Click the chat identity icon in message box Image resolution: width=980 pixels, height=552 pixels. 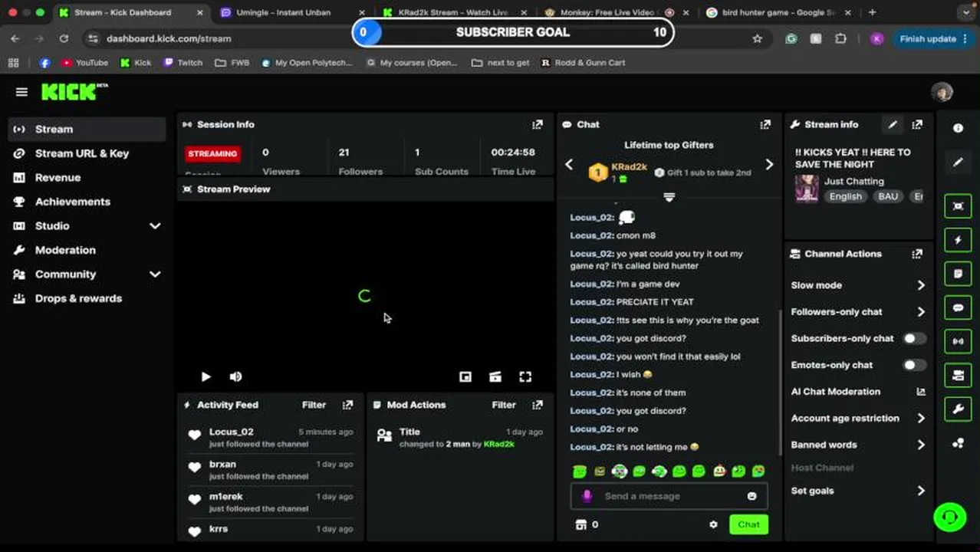[x=587, y=496]
